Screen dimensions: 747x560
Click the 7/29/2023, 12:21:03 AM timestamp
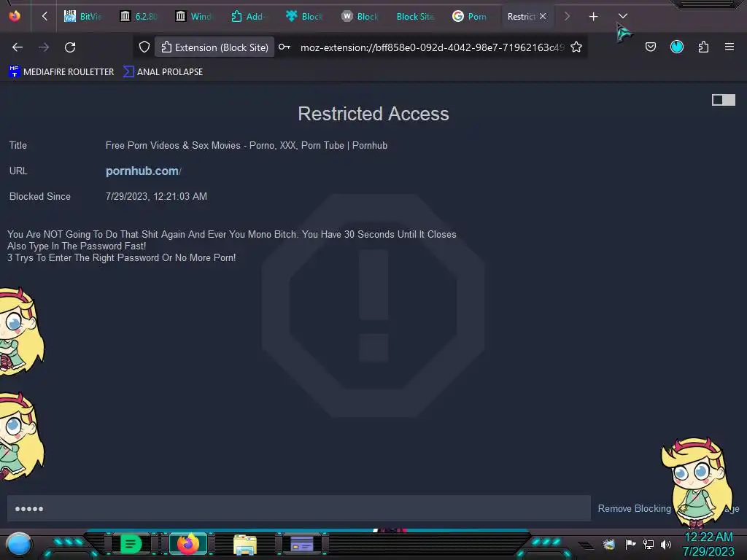156,196
